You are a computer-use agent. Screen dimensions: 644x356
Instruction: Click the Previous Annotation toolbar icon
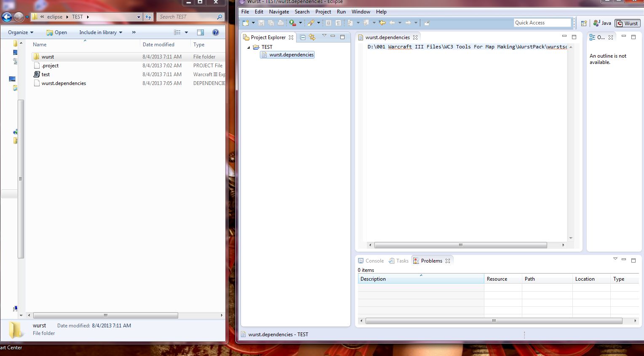[366, 23]
